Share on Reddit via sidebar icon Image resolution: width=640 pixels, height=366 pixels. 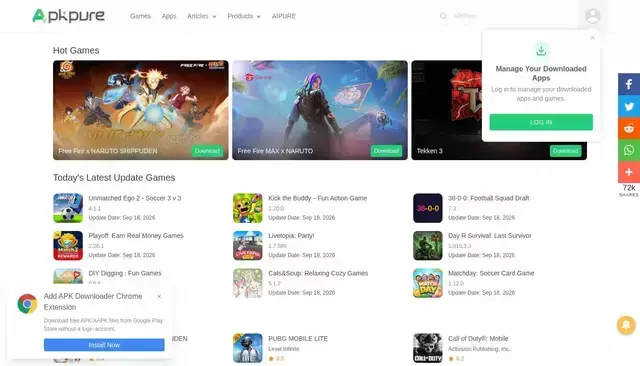click(x=629, y=129)
